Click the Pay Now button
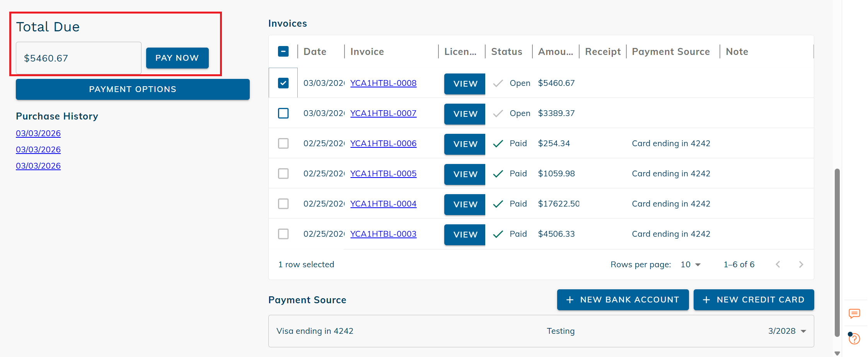The image size is (868, 357). (x=177, y=58)
